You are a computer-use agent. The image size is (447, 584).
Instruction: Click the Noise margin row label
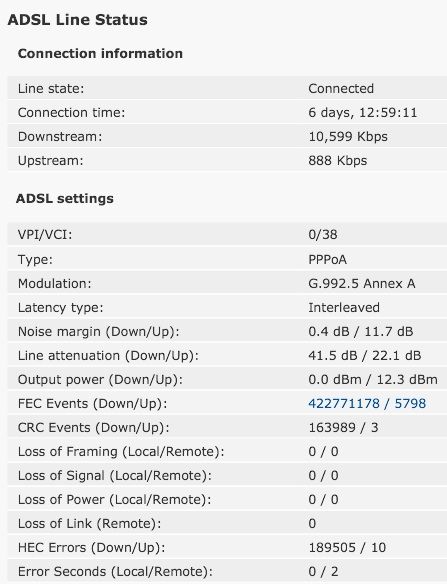pos(99,331)
